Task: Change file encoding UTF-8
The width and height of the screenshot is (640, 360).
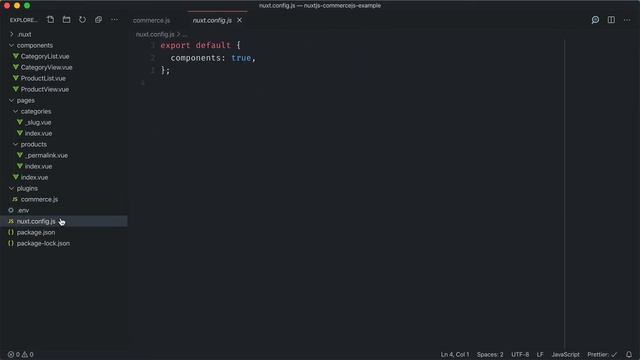Action: click(520, 354)
